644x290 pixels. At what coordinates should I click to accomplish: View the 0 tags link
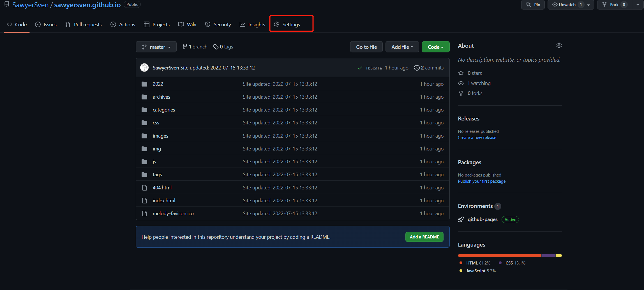coord(223,47)
